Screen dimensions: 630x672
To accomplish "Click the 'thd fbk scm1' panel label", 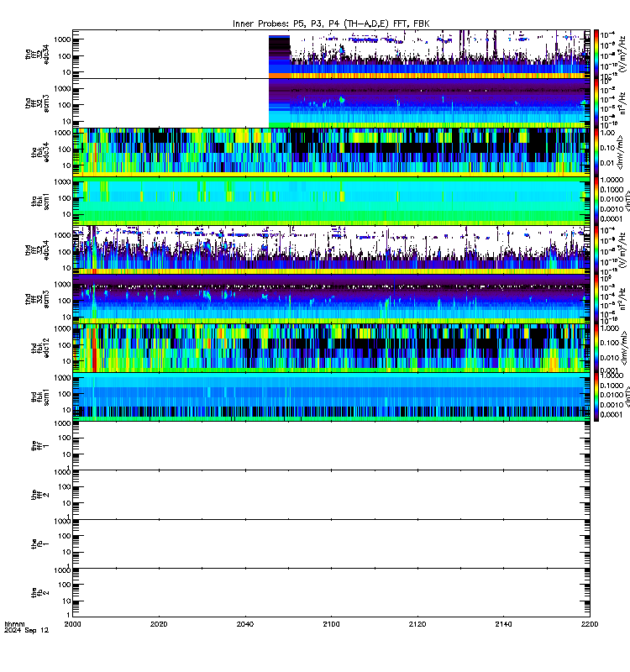I will click(40, 396).
